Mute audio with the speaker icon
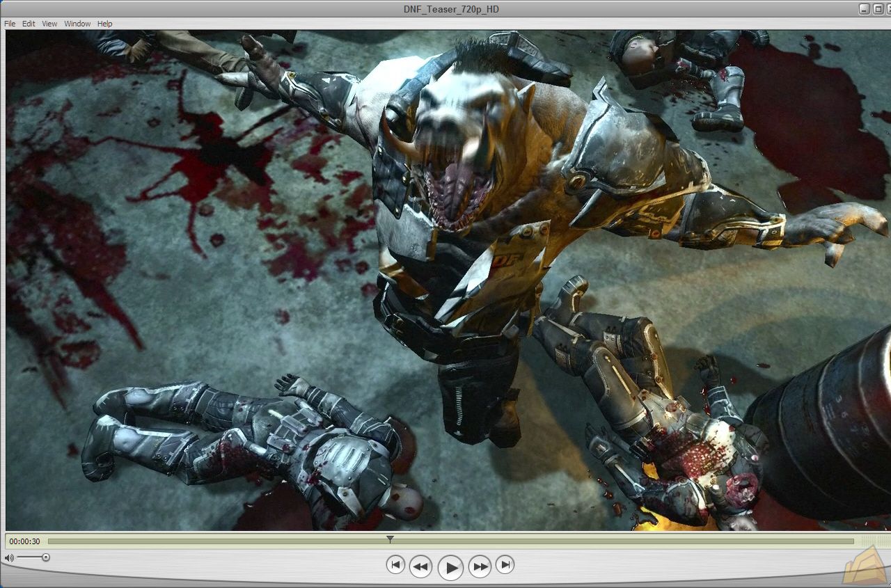891x588 pixels. [9, 557]
